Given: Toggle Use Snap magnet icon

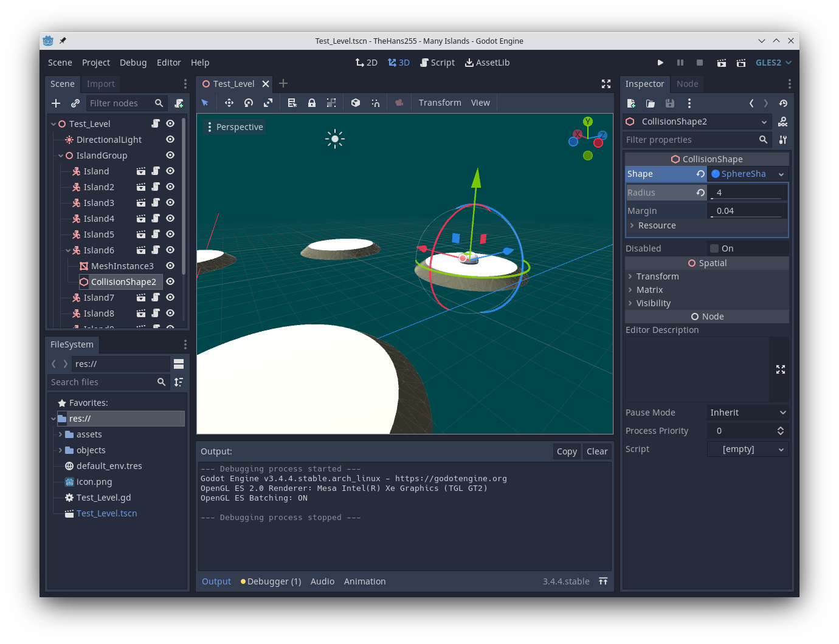Looking at the screenshot, I should [375, 103].
